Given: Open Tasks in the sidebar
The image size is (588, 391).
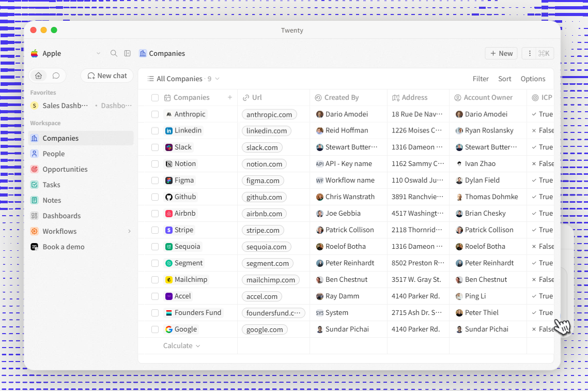Looking at the screenshot, I should (81, 185).
